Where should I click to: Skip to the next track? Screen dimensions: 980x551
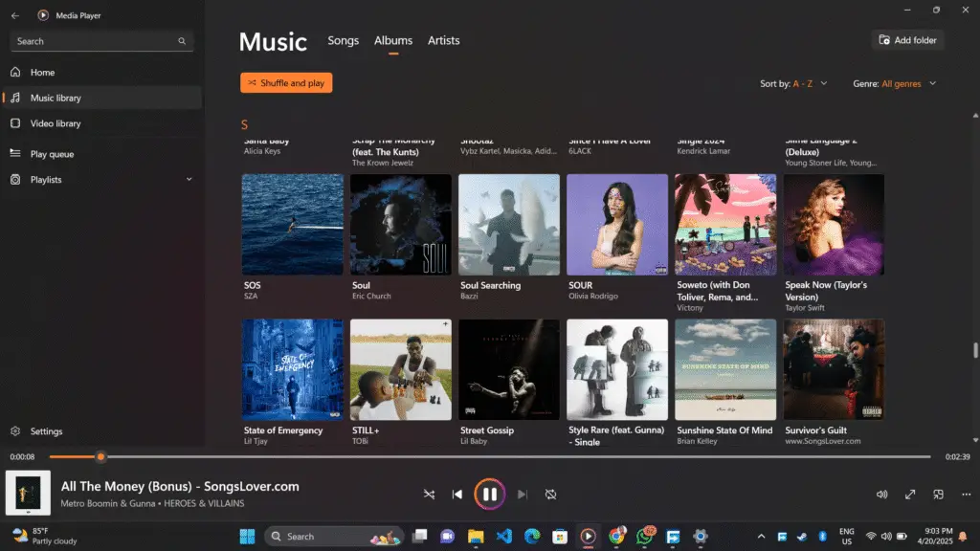point(522,495)
